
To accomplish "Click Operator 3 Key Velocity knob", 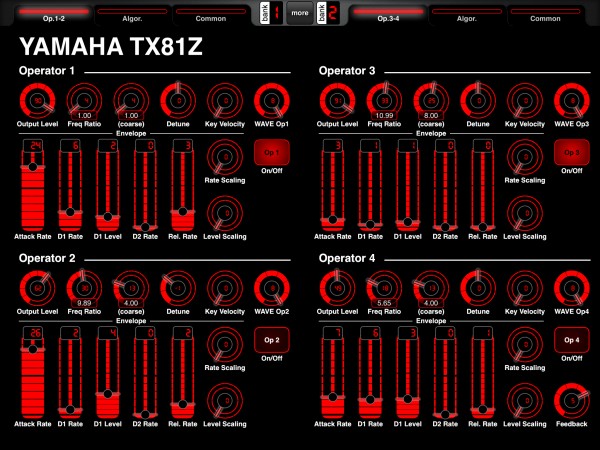I will [x=525, y=101].
